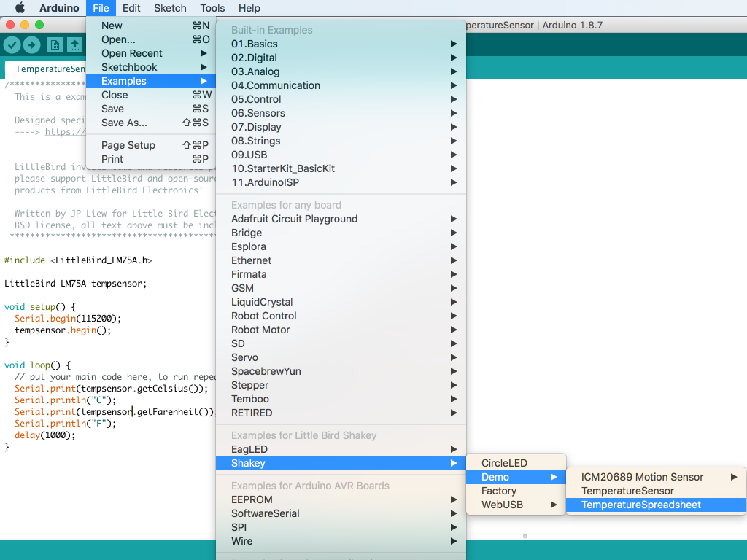Open the SD library examples
The width and height of the screenshot is (747, 560).
pyautogui.click(x=341, y=343)
